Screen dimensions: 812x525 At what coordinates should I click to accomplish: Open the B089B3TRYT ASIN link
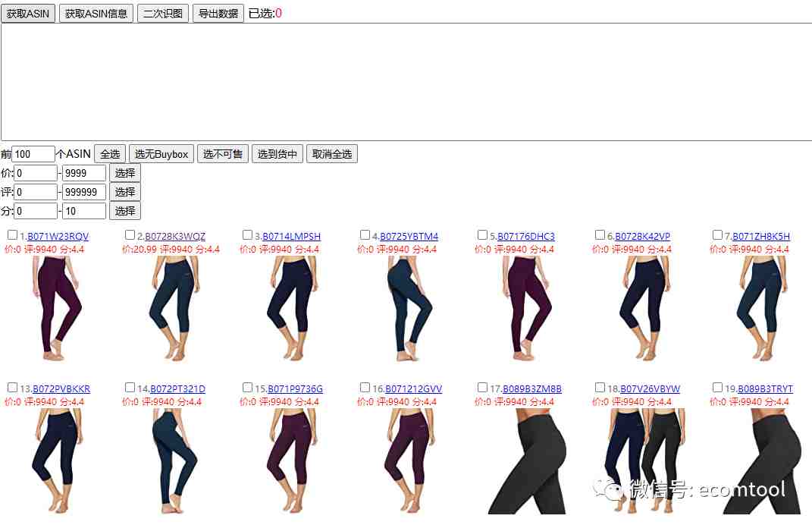(x=766, y=388)
